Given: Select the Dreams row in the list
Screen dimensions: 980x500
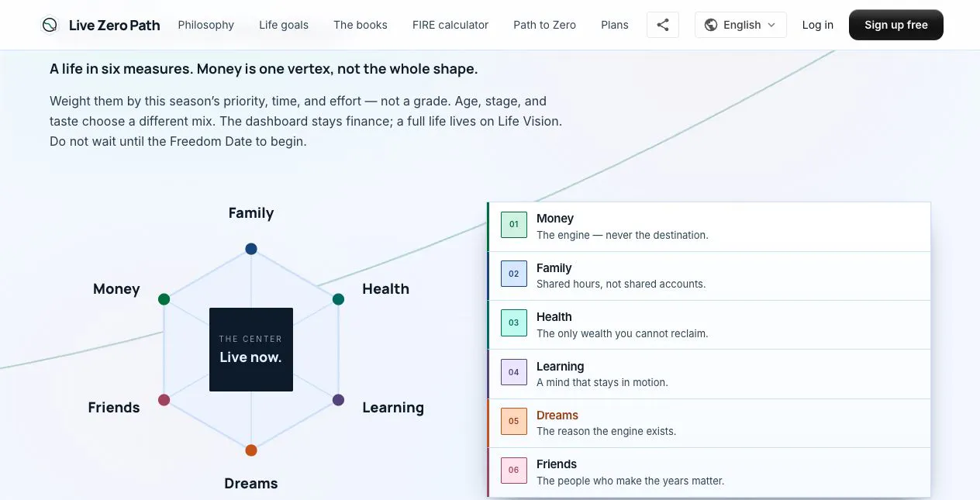Looking at the screenshot, I should [709, 422].
